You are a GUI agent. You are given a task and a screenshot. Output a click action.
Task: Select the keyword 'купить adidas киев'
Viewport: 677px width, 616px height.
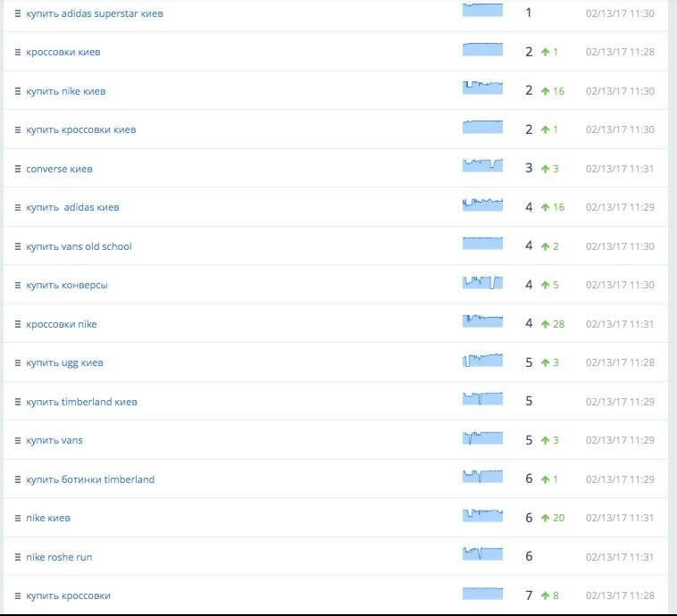(x=72, y=208)
